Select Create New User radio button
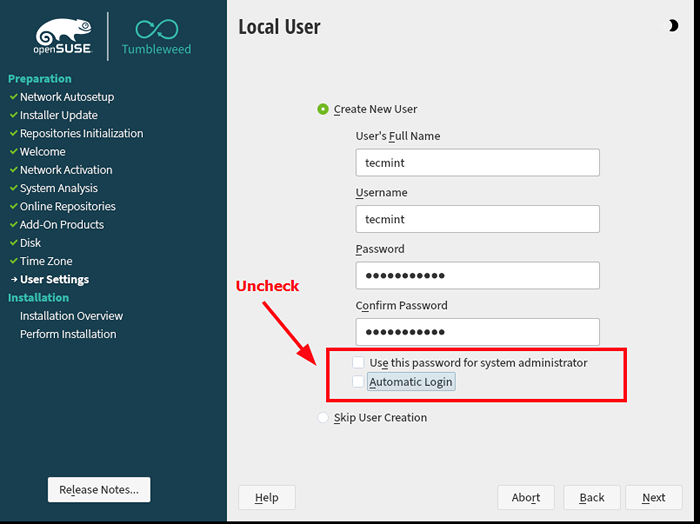Image resolution: width=700 pixels, height=524 pixels. coord(323,109)
